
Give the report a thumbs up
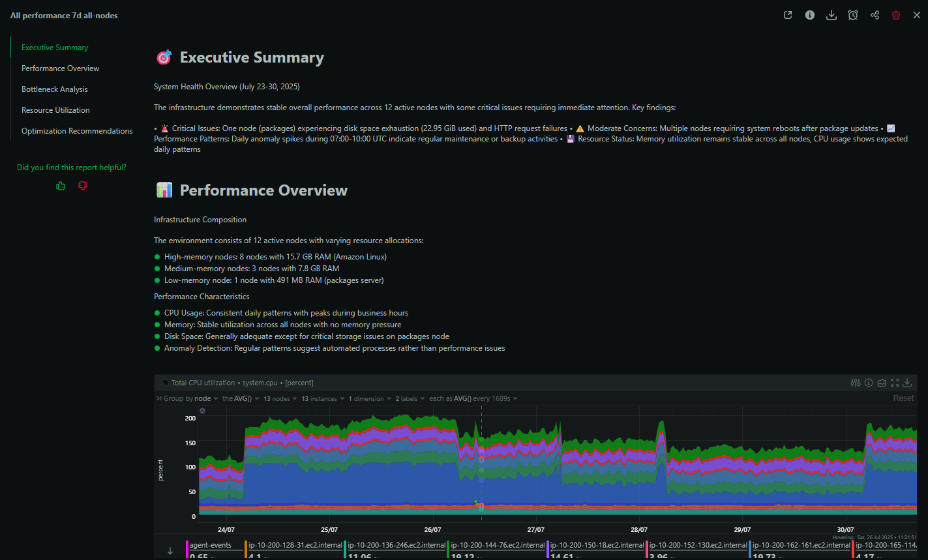[x=60, y=186]
